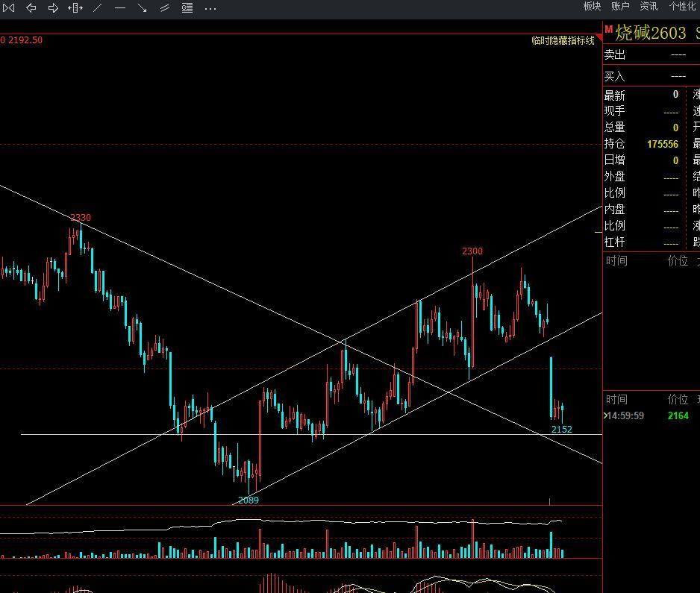The width and height of the screenshot is (700, 593).
Task: Click the right arrow navigation icon
Action: 53,7
